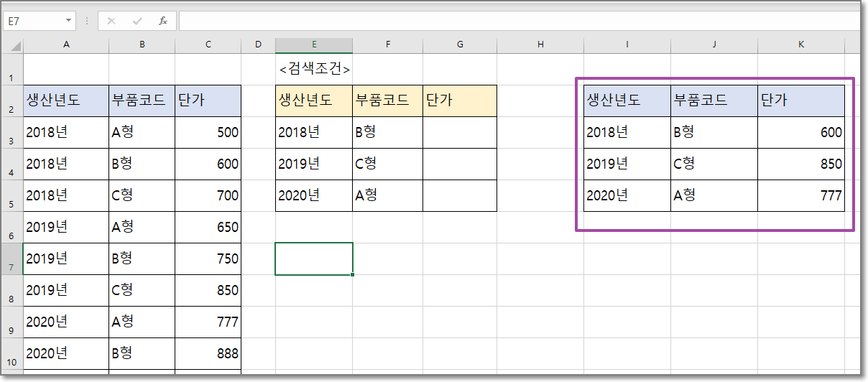Viewport: 868px width, 382px height.
Task: Click 2019년 in result table column I
Action: click(x=627, y=164)
